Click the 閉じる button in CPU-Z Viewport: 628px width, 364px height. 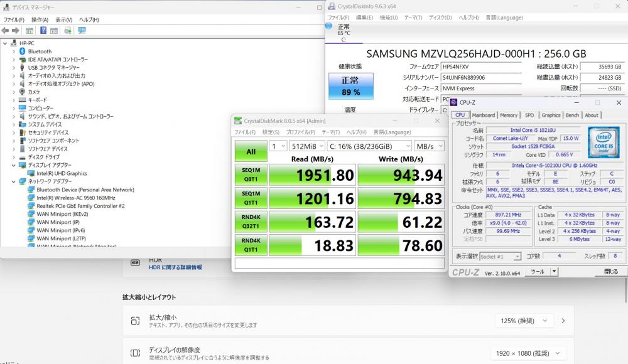610,272
